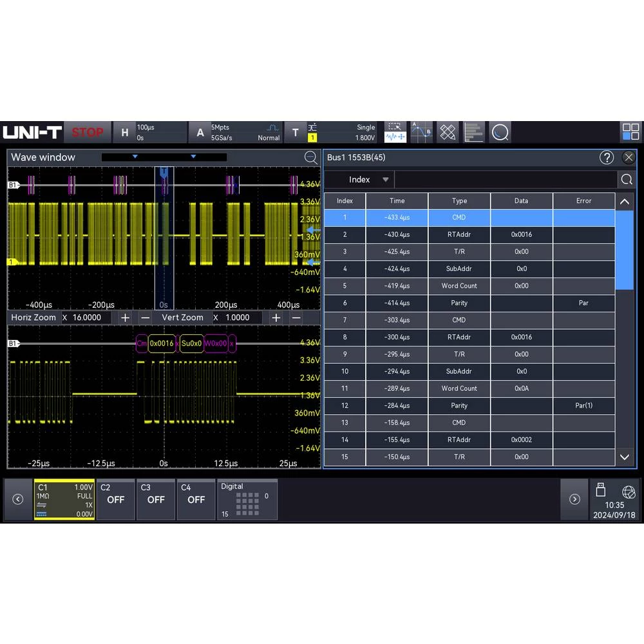Open the cursor measurement tool icon
The image size is (644, 644).
pos(421,132)
